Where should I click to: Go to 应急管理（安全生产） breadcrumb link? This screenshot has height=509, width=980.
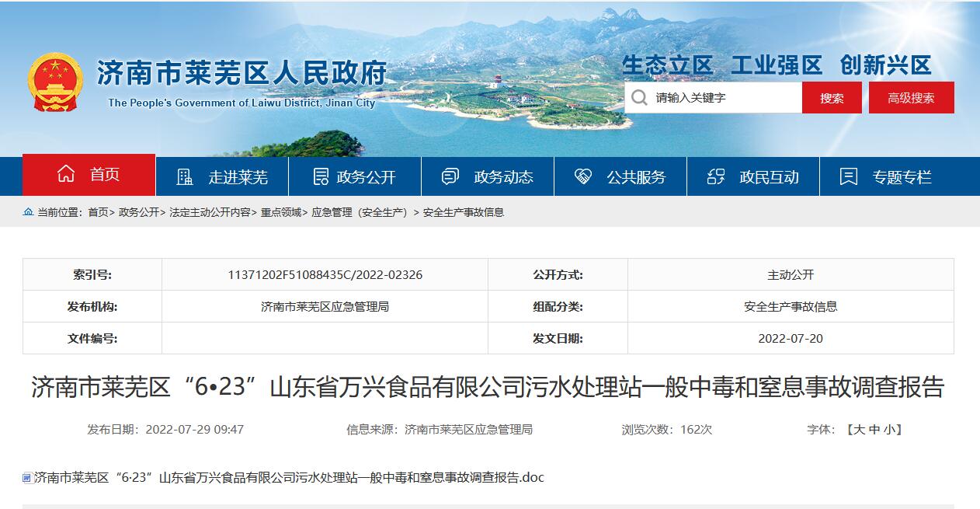361,212
